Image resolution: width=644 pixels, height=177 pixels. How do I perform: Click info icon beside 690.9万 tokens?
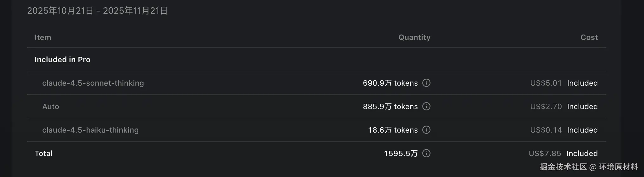[x=426, y=83]
